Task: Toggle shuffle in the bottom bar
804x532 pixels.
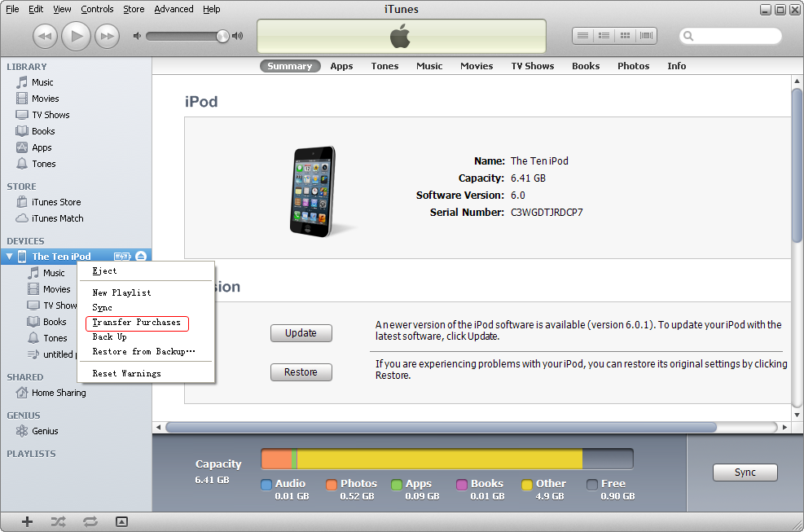Action: [59, 521]
